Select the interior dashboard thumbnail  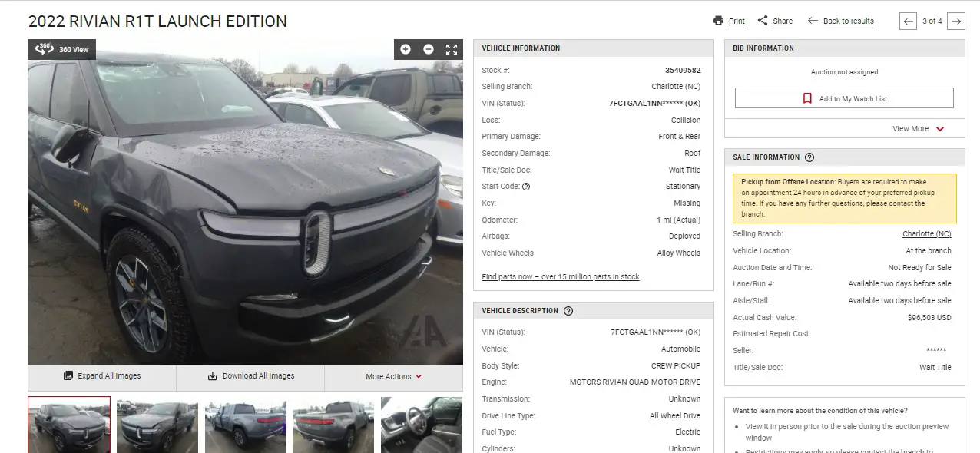422,425
